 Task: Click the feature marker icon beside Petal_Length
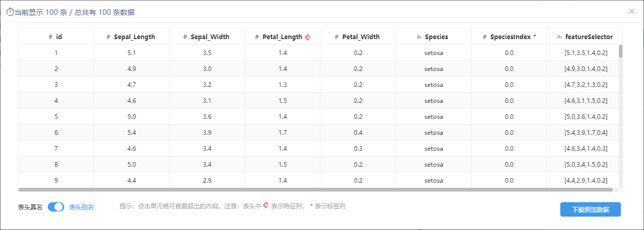308,37
